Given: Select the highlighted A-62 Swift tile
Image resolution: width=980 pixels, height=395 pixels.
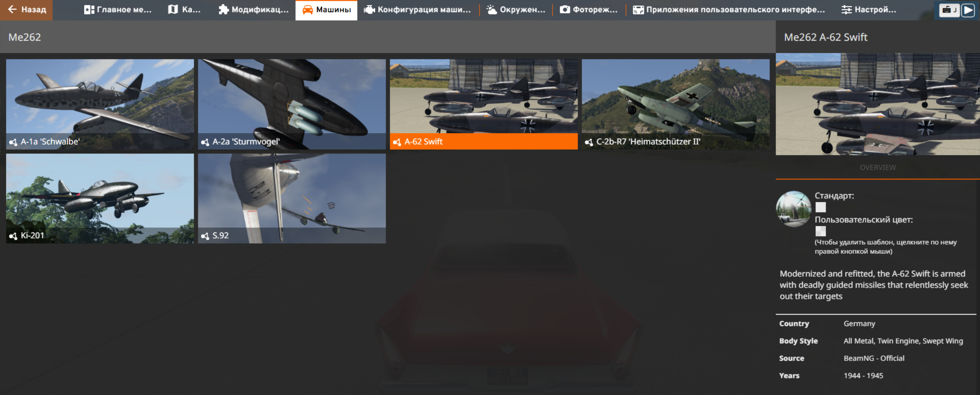Looking at the screenshot, I should 484,104.
